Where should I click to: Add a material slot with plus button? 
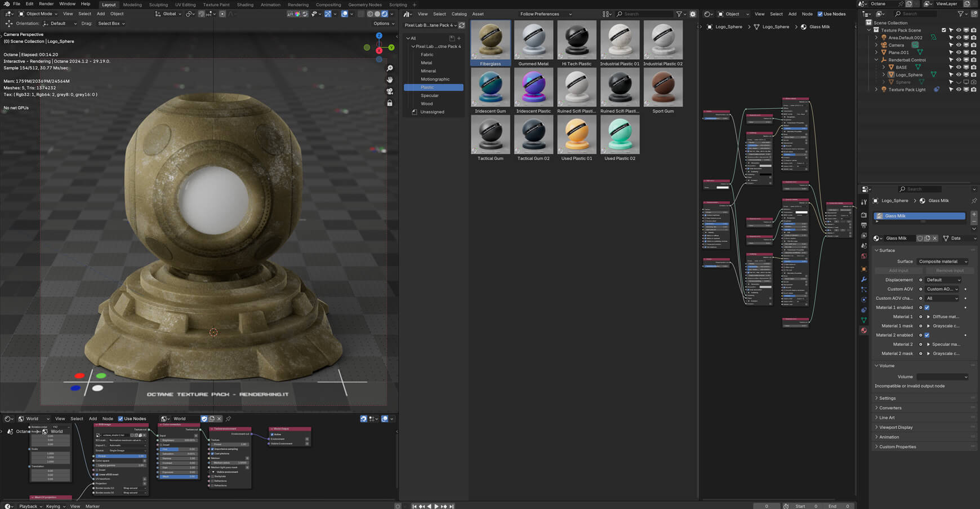tap(974, 215)
